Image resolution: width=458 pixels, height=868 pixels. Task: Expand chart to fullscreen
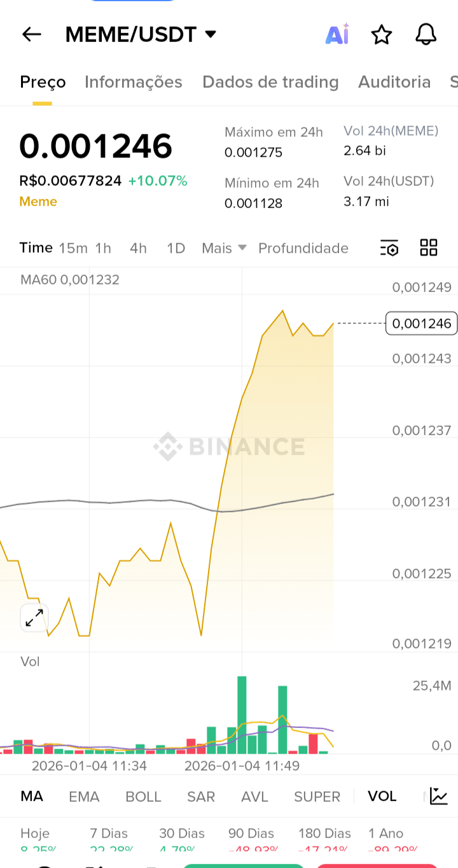[34, 617]
